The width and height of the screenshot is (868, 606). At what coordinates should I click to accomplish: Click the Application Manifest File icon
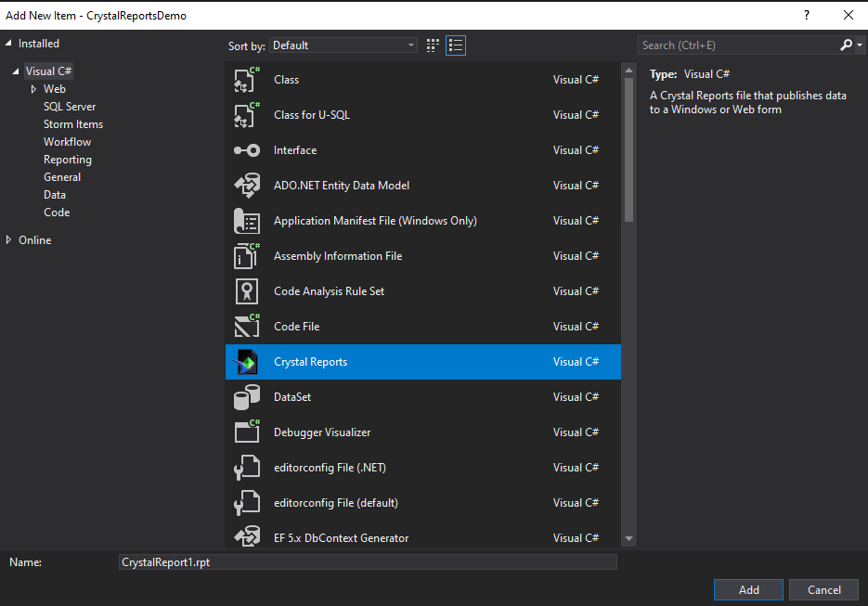(247, 221)
